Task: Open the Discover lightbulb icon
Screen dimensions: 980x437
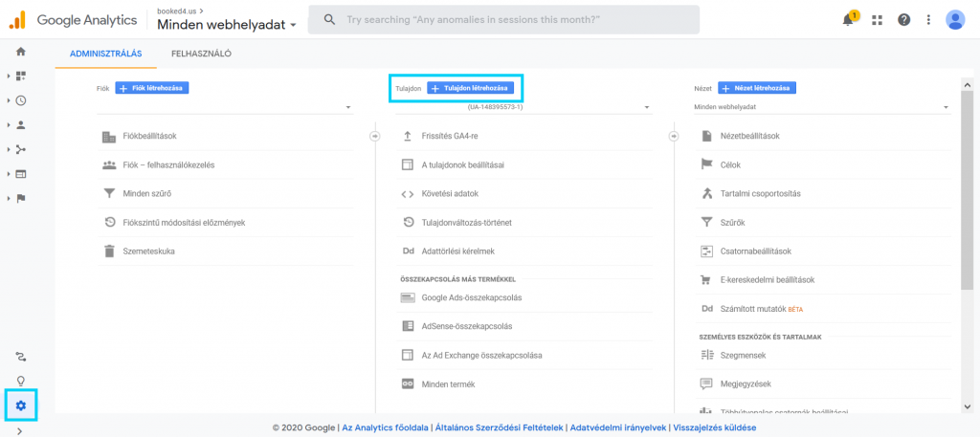Action: click(21, 381)
